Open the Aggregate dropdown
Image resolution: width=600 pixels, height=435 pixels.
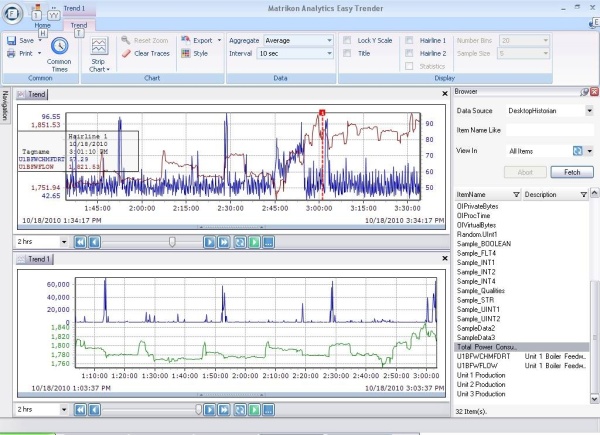pyautogui.click(x=329, y=41)
